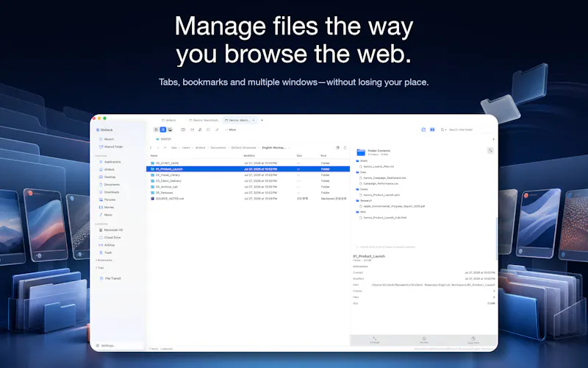Open Pictures in the sidebar
The height and width of the screenshot is (368, 588).
(x=107, y=199)
